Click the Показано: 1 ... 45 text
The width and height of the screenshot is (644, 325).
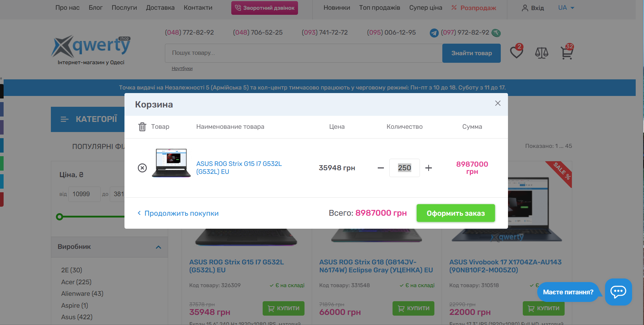tap(548, 146)
